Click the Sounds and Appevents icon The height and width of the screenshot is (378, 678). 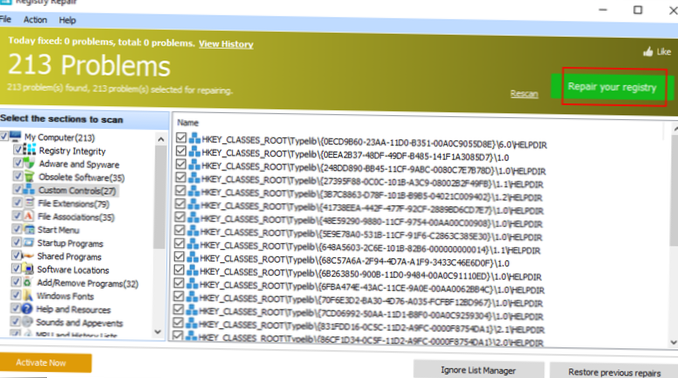27,322
